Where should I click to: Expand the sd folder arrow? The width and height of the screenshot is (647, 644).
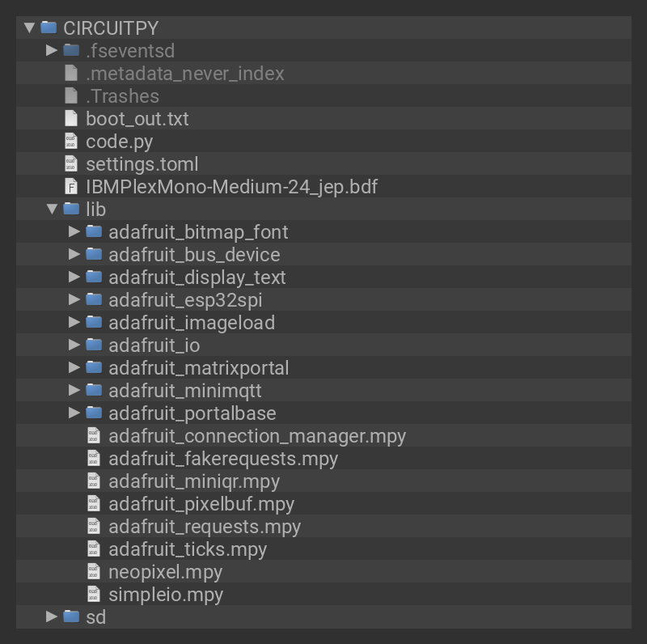click(52, 616)
